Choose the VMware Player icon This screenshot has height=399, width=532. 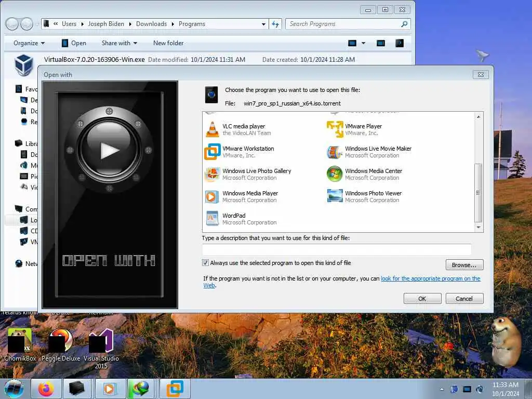pos(335,129)
